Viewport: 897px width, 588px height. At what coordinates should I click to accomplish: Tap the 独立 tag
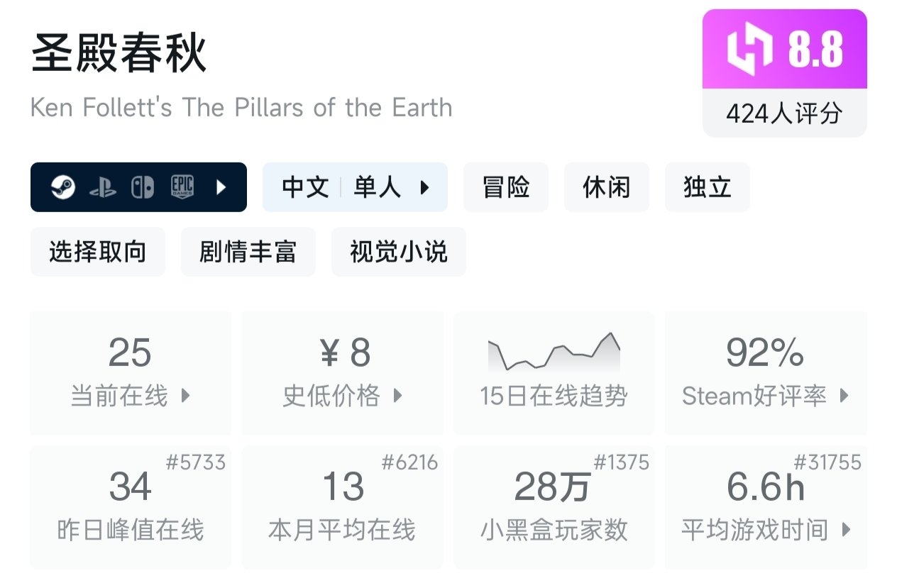point(707,187)
